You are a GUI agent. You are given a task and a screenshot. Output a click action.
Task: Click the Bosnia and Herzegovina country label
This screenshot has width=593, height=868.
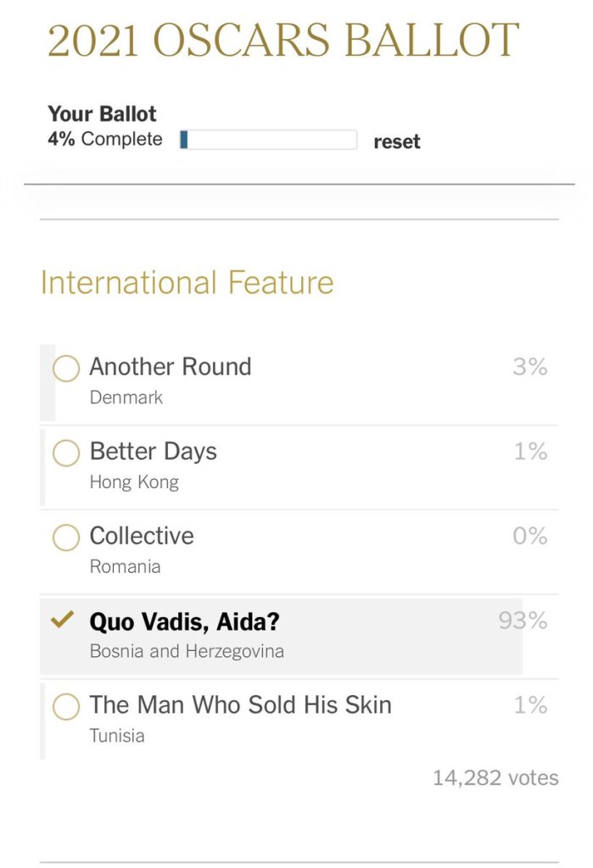187,652
